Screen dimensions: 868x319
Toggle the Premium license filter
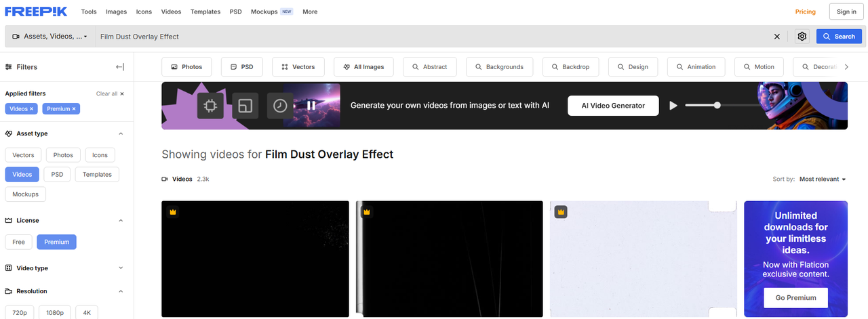57,242
